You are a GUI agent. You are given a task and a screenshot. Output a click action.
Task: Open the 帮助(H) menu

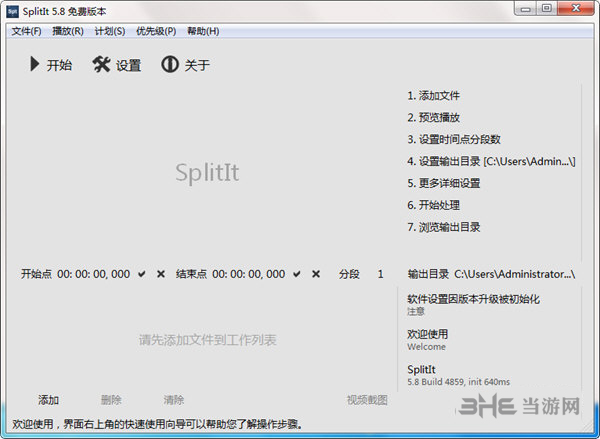[x=203, y=31]
